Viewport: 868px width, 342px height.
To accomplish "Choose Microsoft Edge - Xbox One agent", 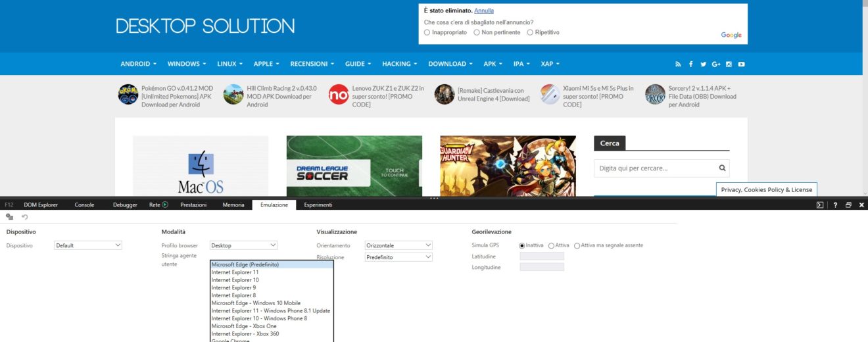I will pyautogui.click(x=272, y=326).
